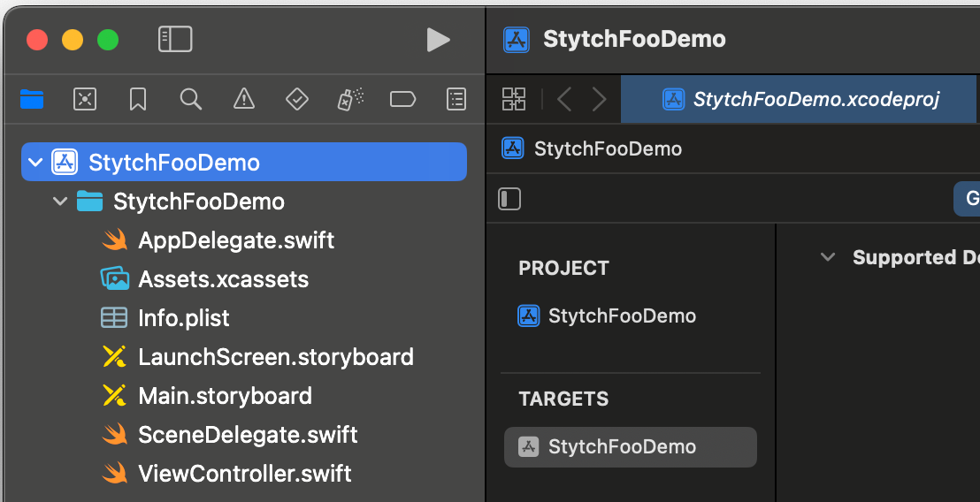Collapse the StytchFooDemo project root
Viewport: 980px width, 502px height.
(x=35, y=163)
